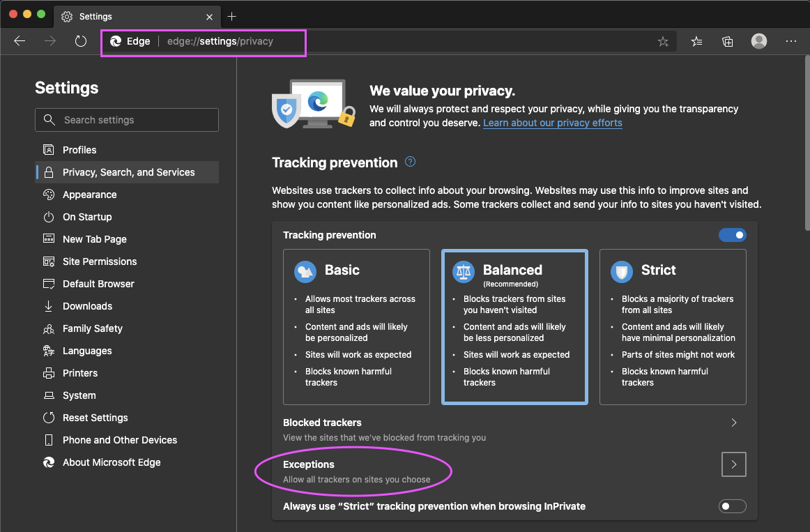Click the Reset Settings icon
Screen dimensions: 810x532
(49, 418)
